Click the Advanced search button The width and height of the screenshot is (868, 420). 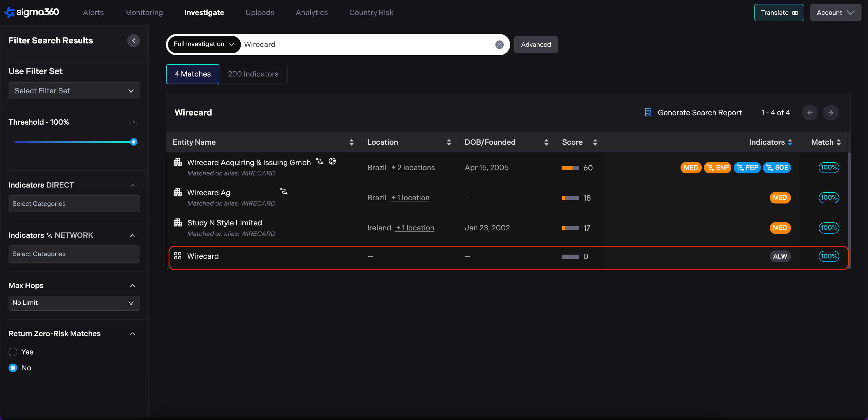pyautogui.click(x=536, y=45)
